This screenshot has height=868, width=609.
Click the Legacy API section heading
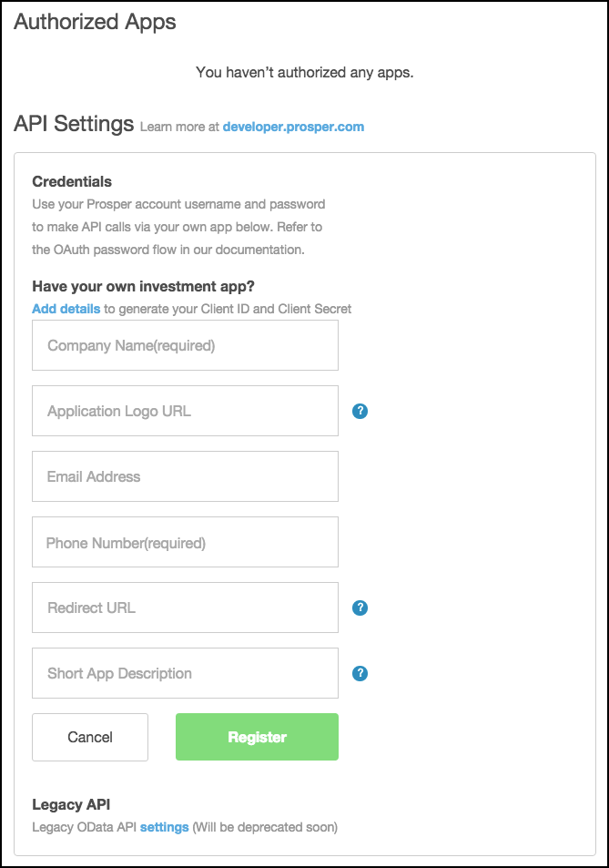point(71,804)
